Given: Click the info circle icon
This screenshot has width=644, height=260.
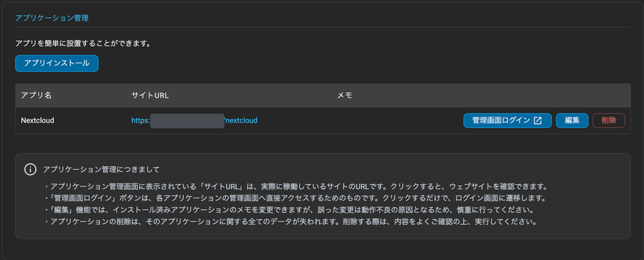Looking at the screenshot, I should coord(30,169).
